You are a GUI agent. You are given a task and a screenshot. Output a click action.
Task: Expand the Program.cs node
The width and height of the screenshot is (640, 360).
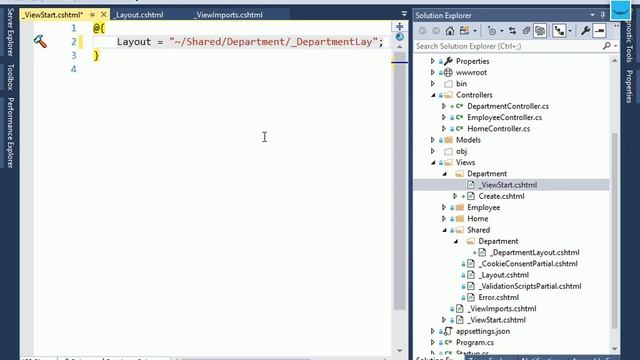click(x=433, y=342)
